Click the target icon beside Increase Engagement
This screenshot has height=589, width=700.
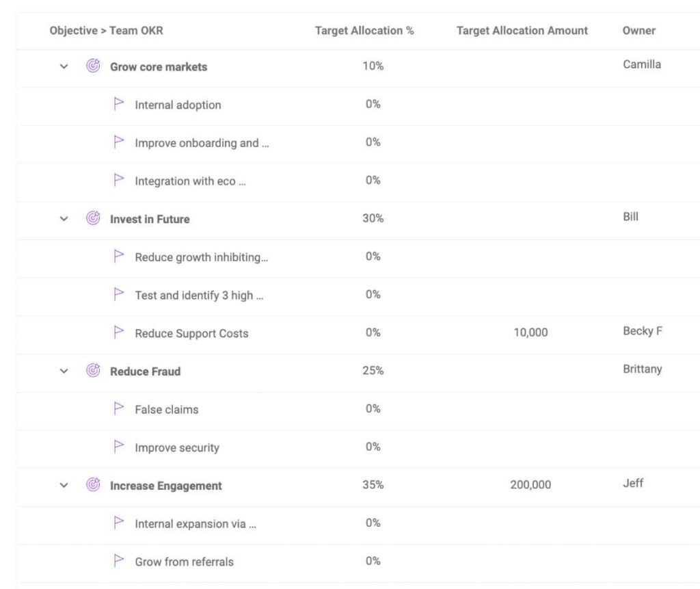click(93, 484)
